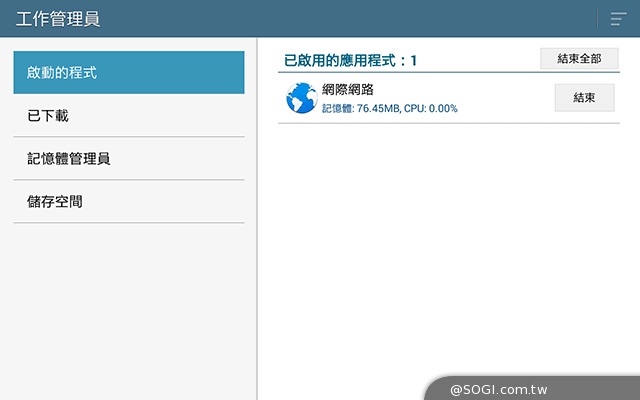Open the overflow menu icon in title bar

618,19
